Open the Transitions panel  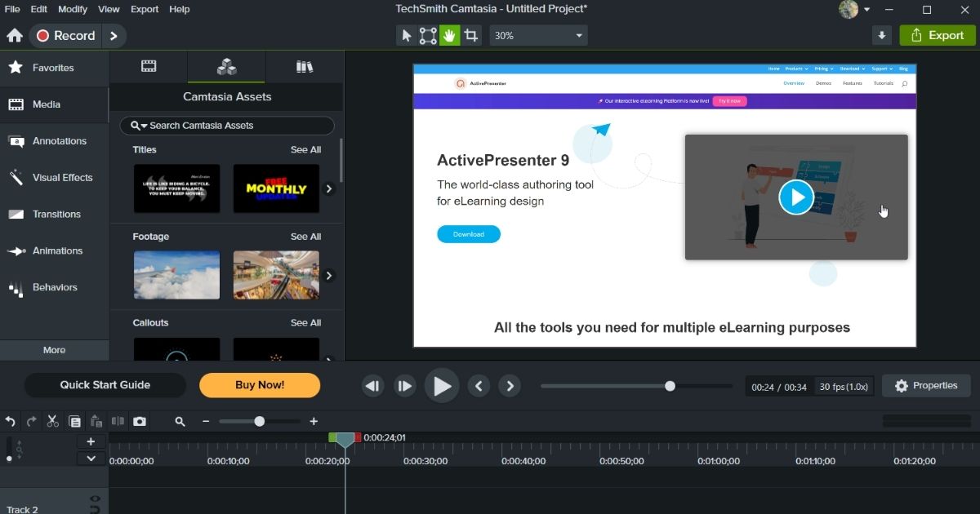coord(54,214)
